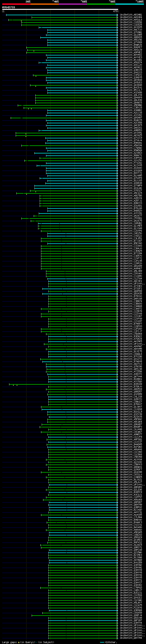Select the UniRef100_A9SUJ9 label

131,50
